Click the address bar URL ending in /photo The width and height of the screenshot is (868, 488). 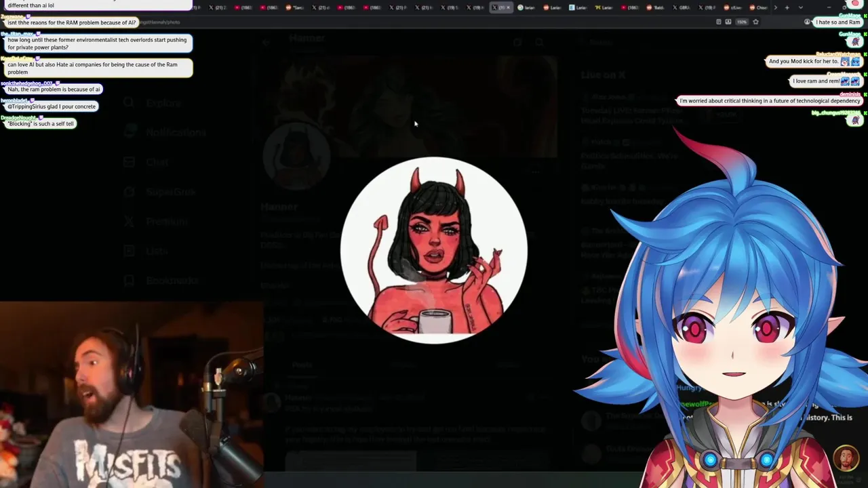click(x=160, y=22)
